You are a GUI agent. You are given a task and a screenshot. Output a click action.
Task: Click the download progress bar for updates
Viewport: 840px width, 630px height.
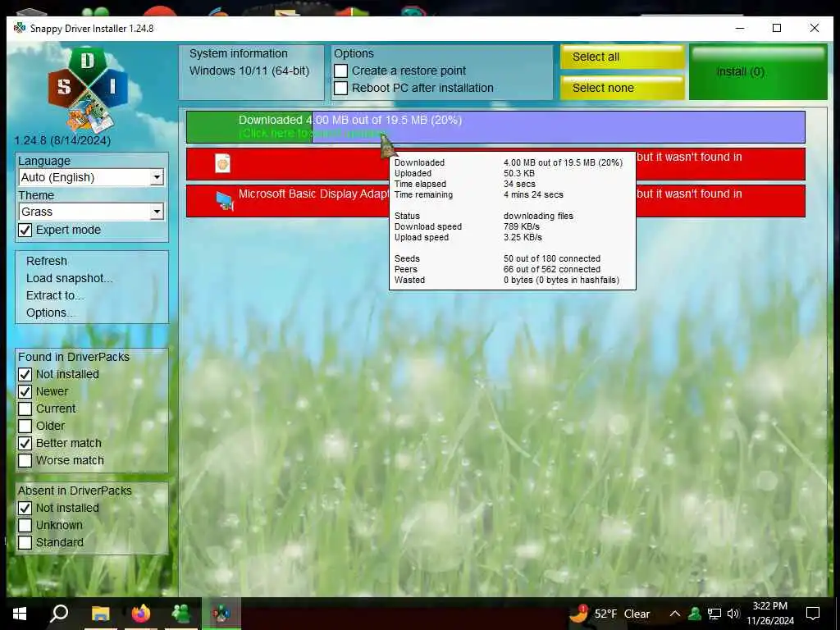point(495,127)
